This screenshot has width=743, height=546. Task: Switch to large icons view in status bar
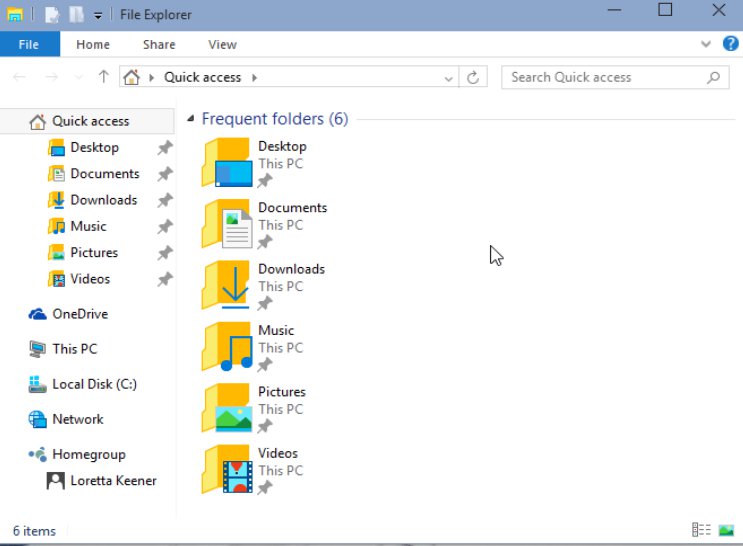coord(726,530)
